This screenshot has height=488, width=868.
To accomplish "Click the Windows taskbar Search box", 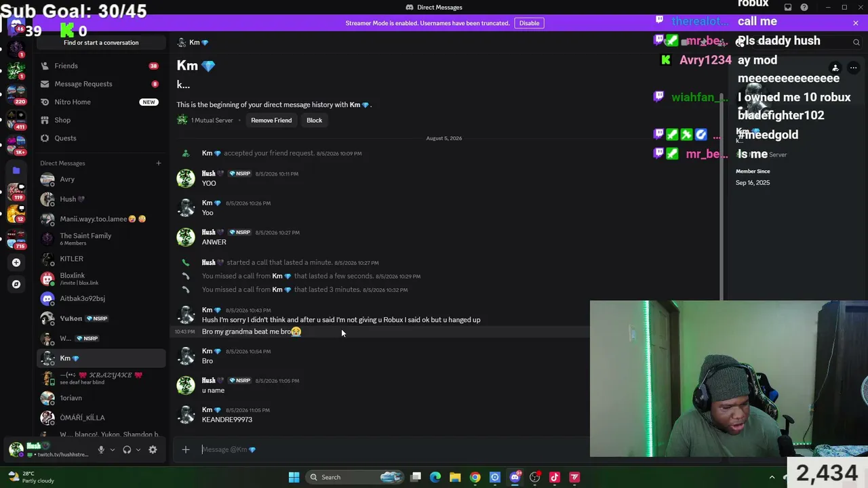I will click(355, 477).
